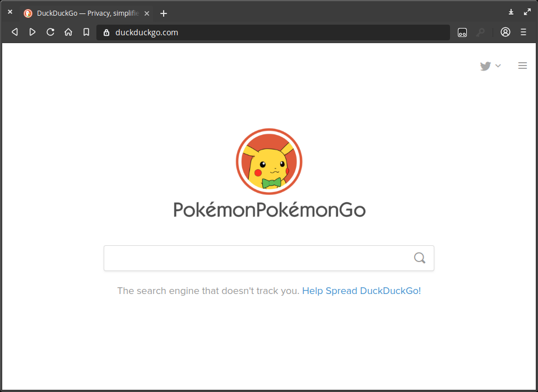Open the browser account profile icon

point(505,32)
